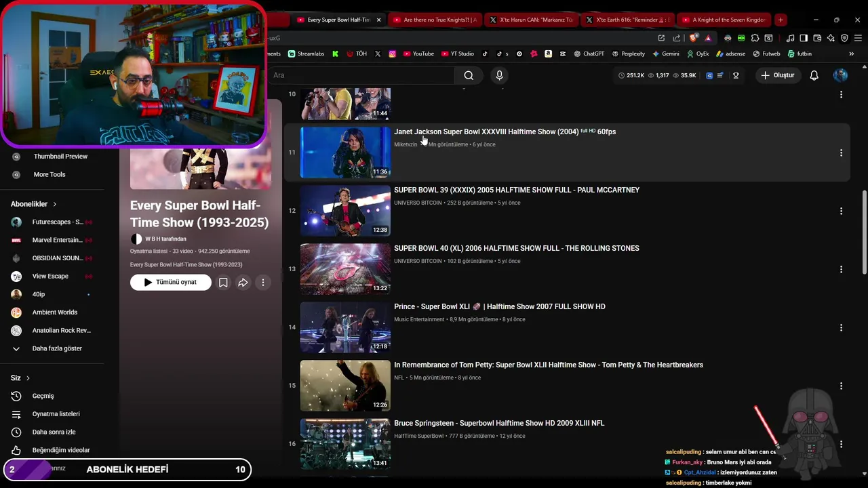Image resolution: width=868 pixels, height=488 pixels.
Task: Open options menu for Tom Petty video
Action: (x=841, y=386)
